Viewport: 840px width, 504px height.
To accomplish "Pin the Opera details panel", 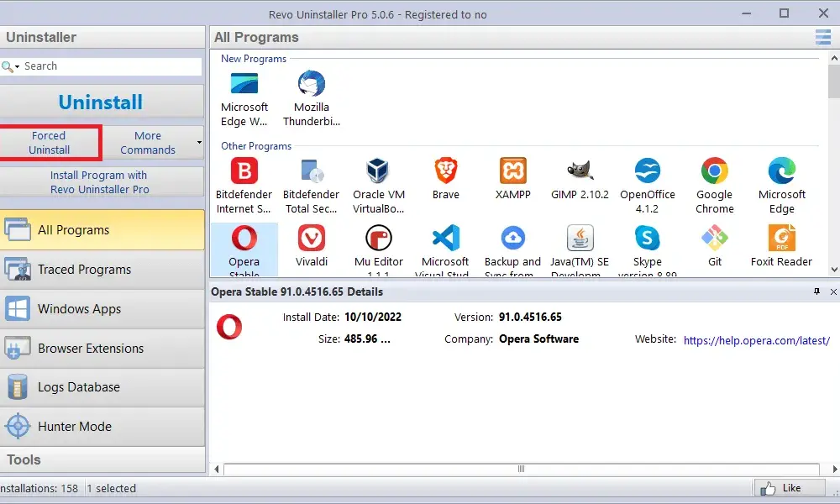I will coord(816,291).
